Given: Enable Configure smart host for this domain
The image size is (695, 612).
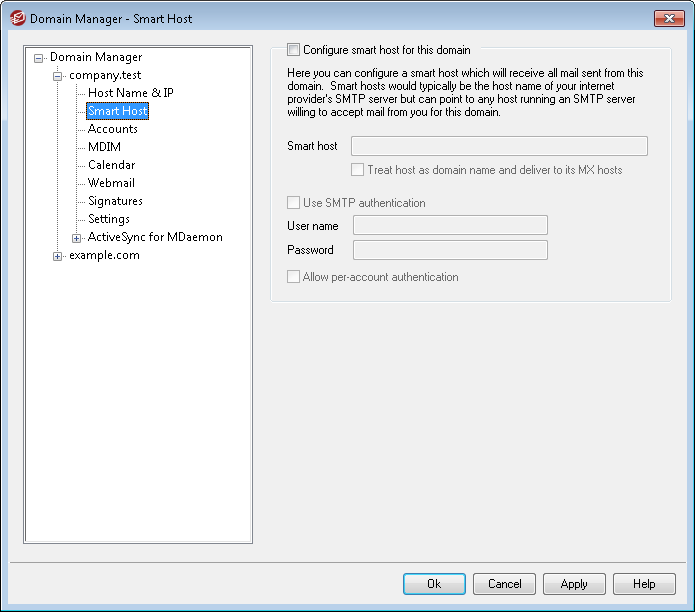Looking at the screenshot, I should [x=294, y=49].
